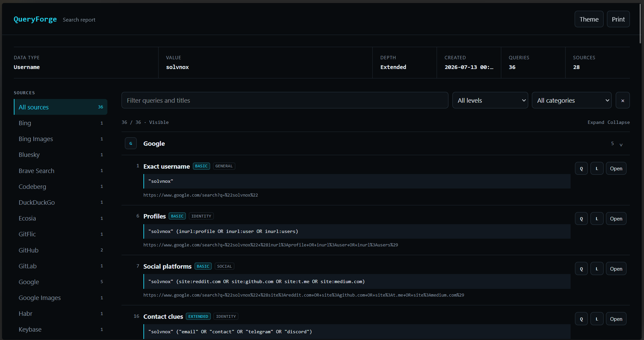Click the Google G source icon
644x340 pixels.
(x=131, y=143)
